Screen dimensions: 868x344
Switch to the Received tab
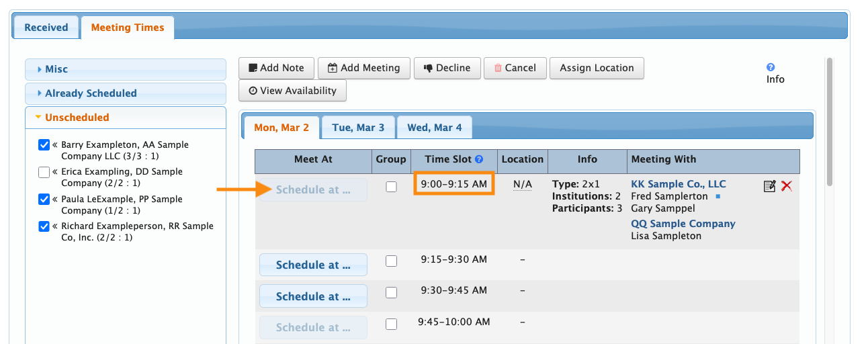point(46,28)
